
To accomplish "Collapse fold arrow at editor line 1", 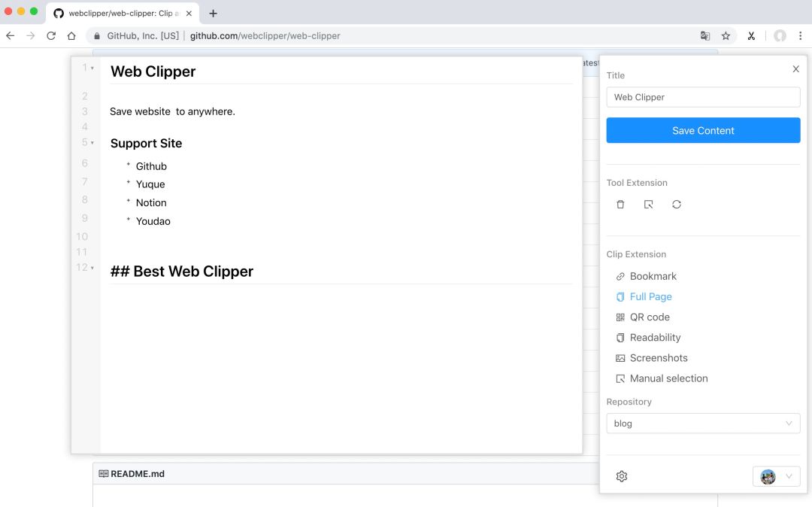I will pyautogui.click(x=92, y=68).
